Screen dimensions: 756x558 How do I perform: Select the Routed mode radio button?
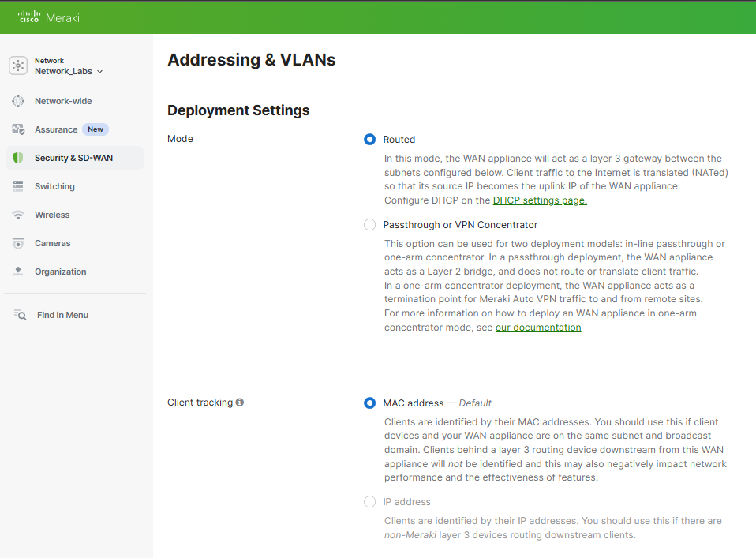coord(369,140)
